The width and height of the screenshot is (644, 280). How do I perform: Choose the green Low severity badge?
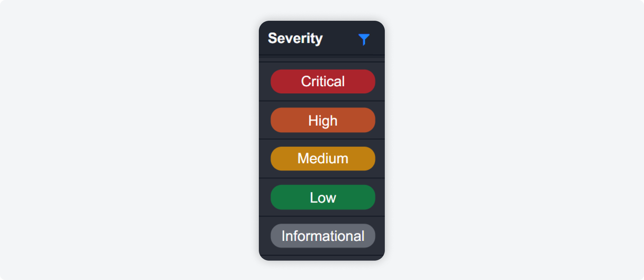pyautogui.click(x=323, y=197)
